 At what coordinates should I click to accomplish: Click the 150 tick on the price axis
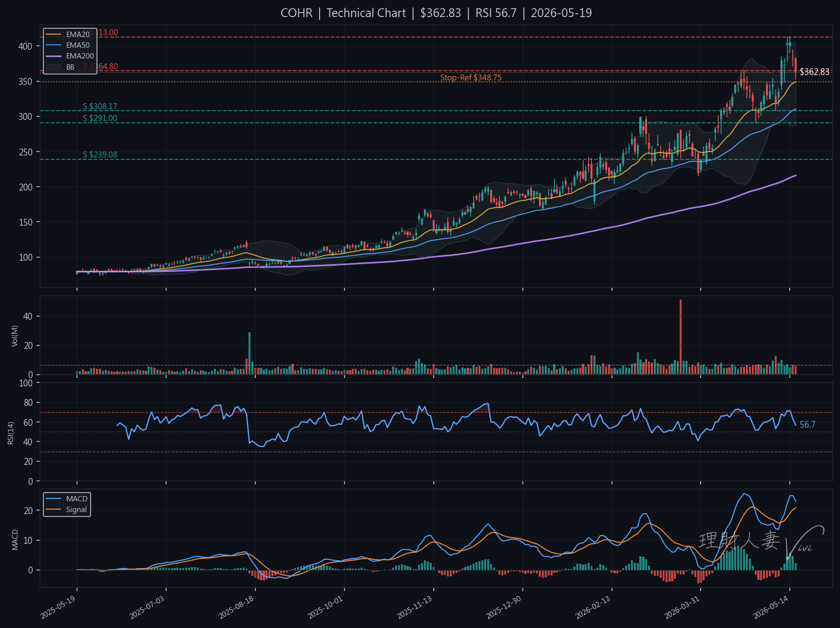point(25,222)
